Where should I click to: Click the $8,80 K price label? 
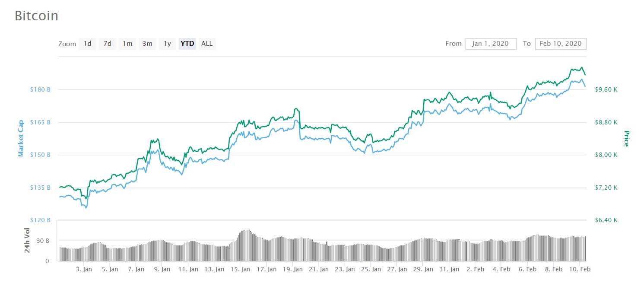click(x=606, y=122)
